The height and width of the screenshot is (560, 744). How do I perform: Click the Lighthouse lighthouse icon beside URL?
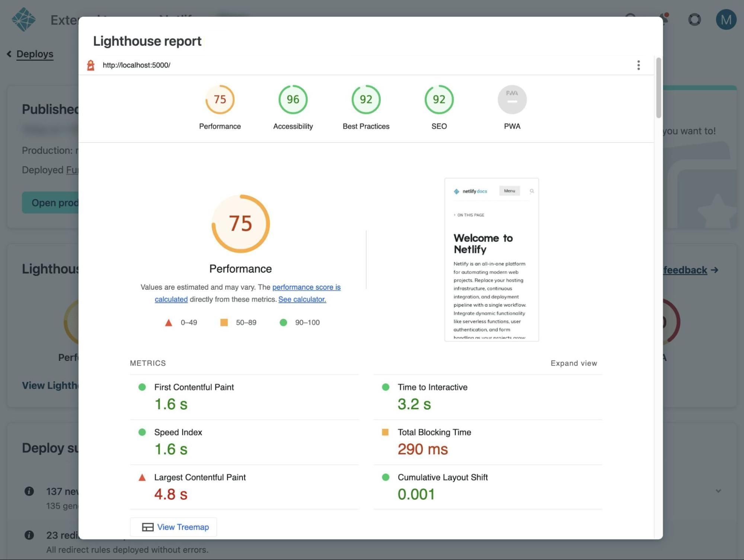click(x=90, y=65)
